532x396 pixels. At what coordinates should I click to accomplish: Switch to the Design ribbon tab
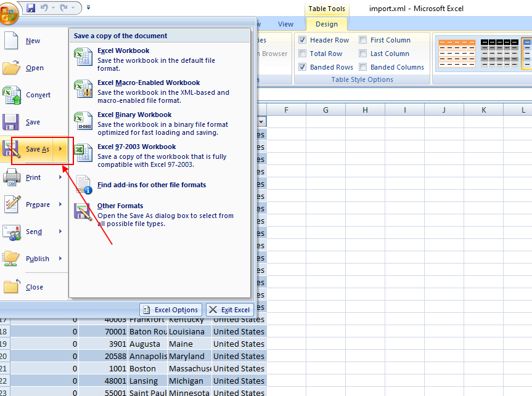[326, 24]
